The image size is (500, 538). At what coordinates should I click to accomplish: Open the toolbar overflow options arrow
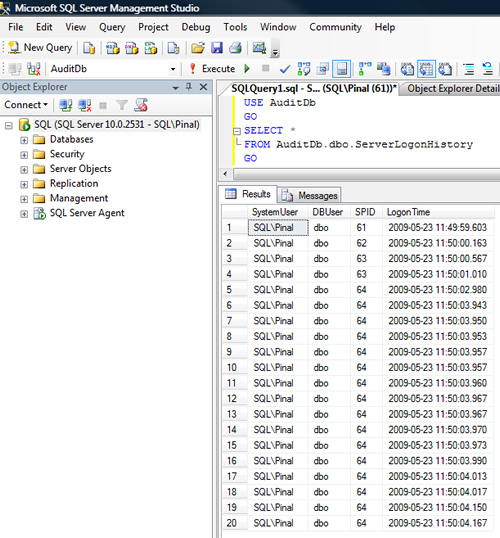click(275, 49)
